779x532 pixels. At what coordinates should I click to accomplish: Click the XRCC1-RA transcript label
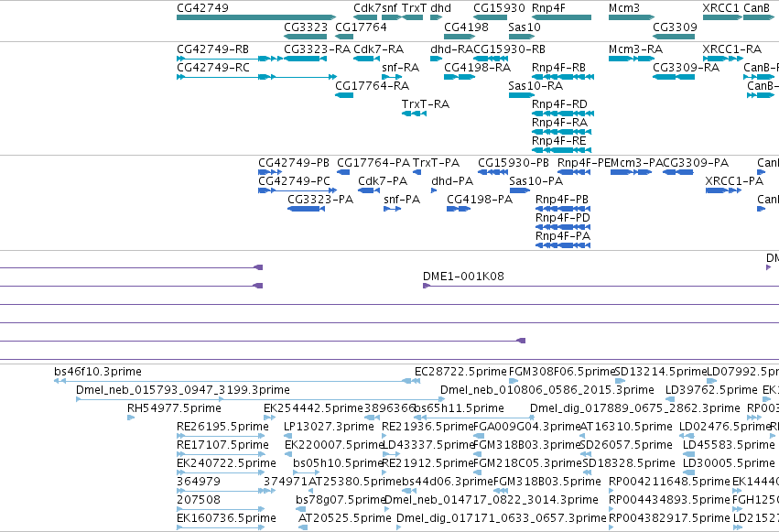coord(731,49)
